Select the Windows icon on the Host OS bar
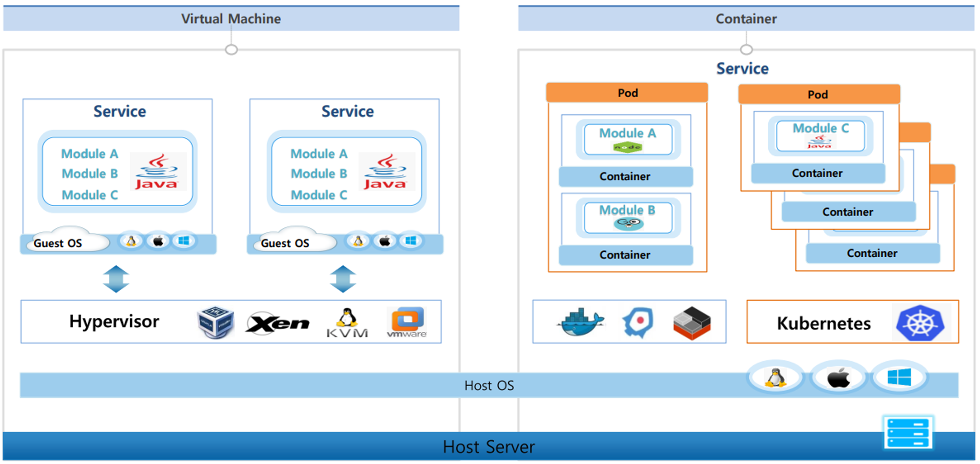The height and width of the screenshot is (464, 980). [x=899, y=377]
